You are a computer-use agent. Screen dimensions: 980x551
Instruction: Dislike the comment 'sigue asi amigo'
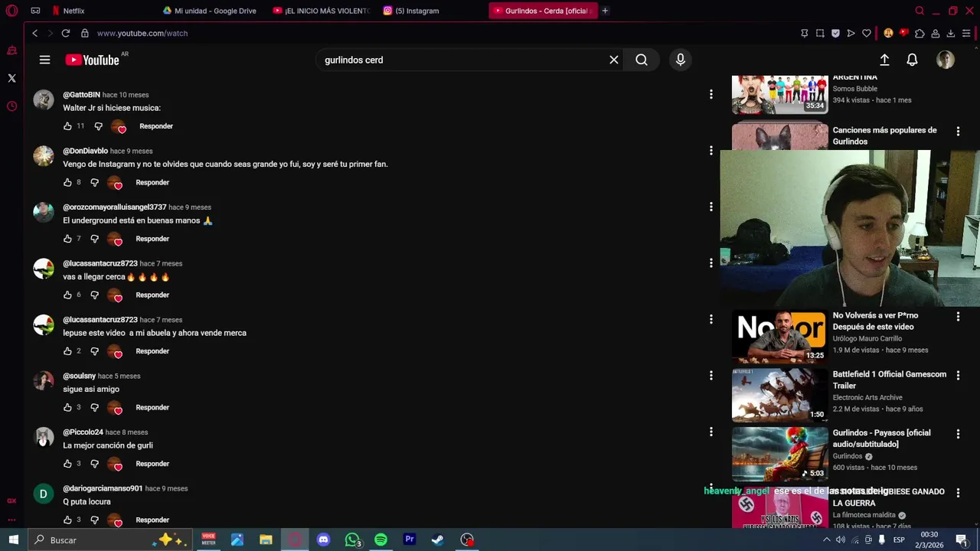(94, 407)
